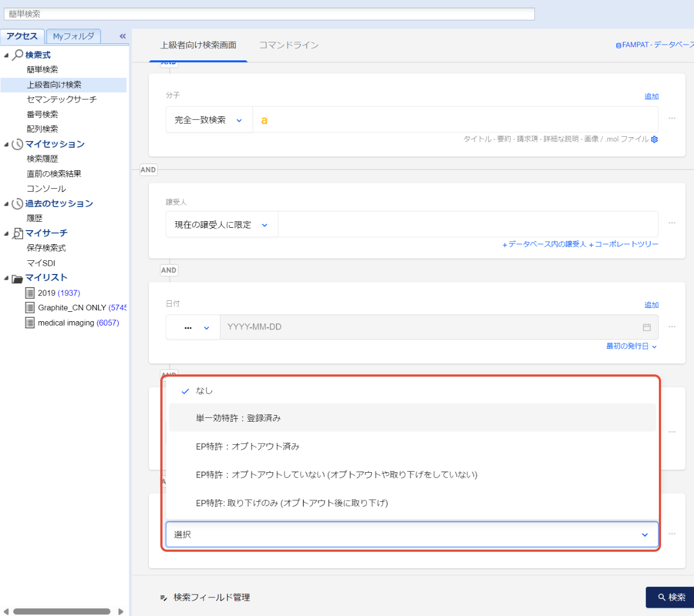The image size is (694, 616).
Task: Click the 簡単検索 top search box
Action: [x=269, y=14]
